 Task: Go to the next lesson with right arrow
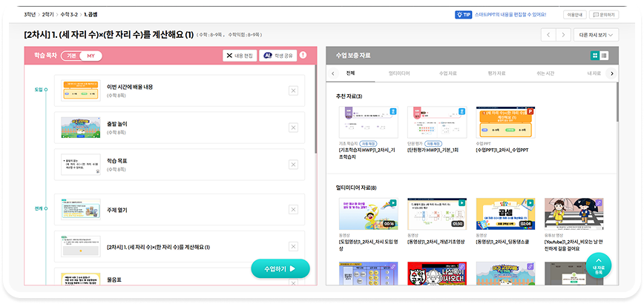pos(564,35)
